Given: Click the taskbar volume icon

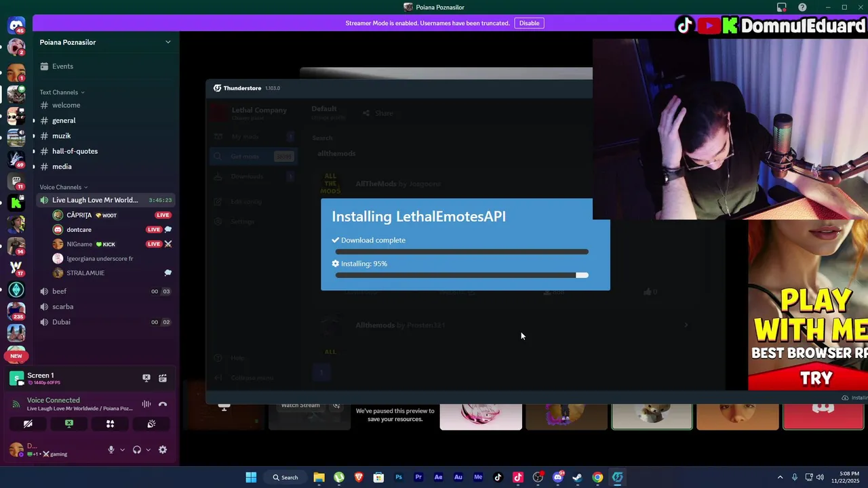Looking at the screenshot, I should click(821, 477).
